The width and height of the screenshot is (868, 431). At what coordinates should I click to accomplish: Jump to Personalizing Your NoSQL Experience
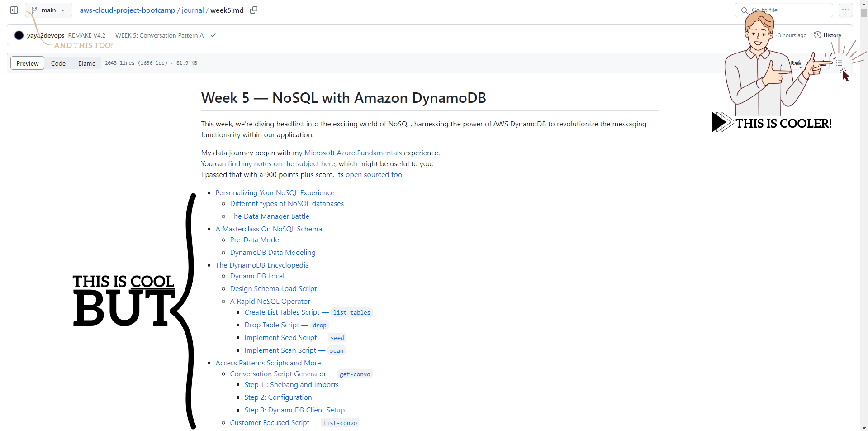click(275, 193)
